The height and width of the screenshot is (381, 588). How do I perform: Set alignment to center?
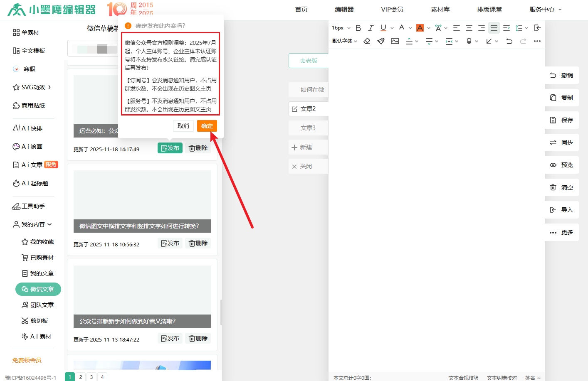tap(469, 28)
